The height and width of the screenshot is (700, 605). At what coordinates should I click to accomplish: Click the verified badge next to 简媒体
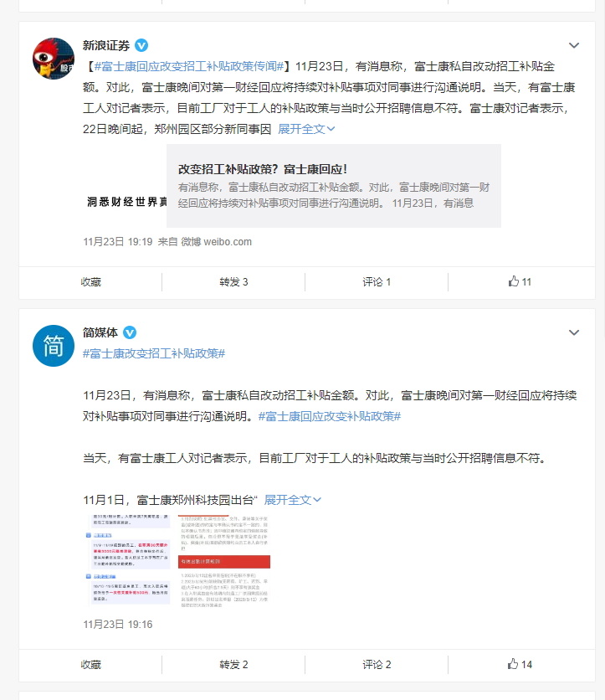pos(130,332)
